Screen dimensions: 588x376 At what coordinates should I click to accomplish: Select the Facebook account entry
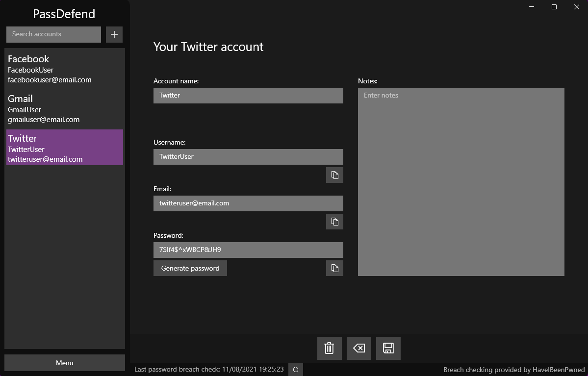pos(64,69)
